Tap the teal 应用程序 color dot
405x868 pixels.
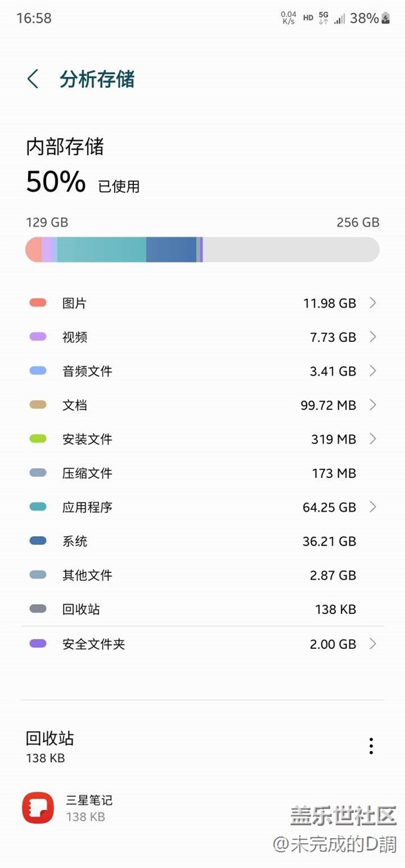point(38,507)
